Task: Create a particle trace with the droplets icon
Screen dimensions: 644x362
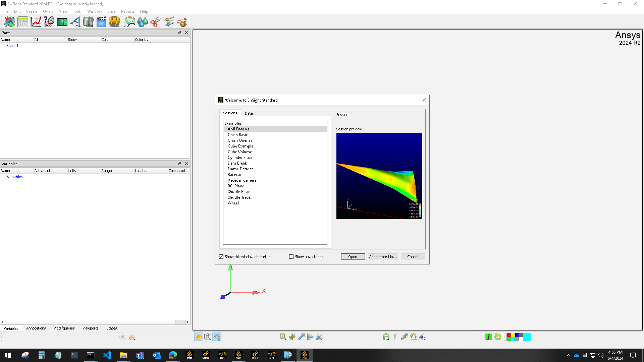Action: [142, 22]
